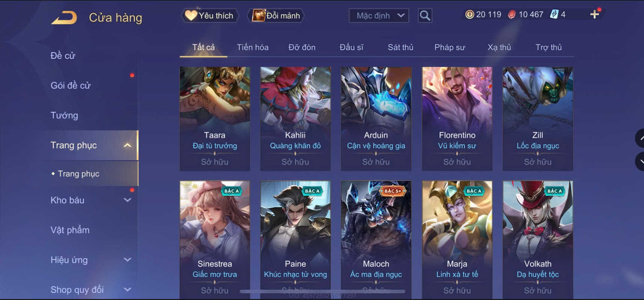
Task: Open the search magnifier icon
Action: coord(425,16)
